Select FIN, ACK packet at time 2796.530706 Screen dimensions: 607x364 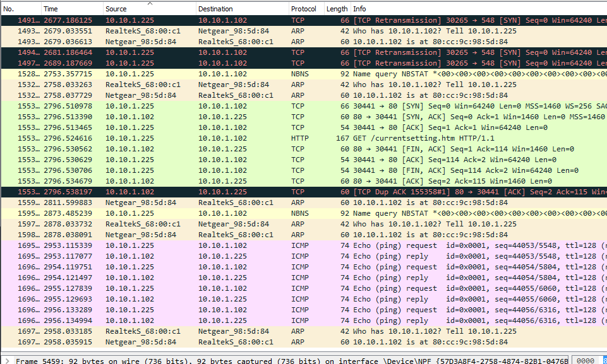click(304, 170)
